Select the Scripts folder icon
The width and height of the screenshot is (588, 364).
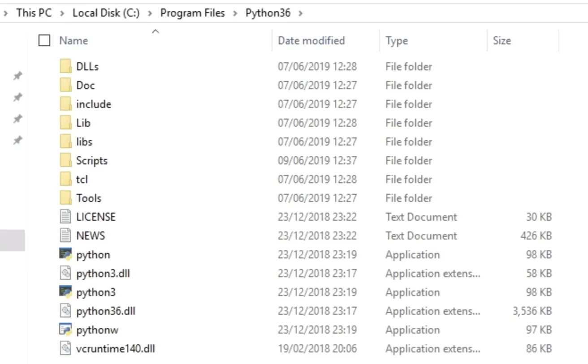pyautogui.click(x=65, y=160)
